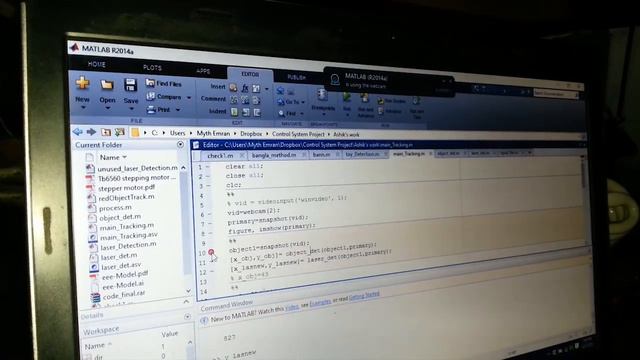Click the Decrease Indent icon
The height and width of the screenshot is (360, 640).
coord(257,113)
